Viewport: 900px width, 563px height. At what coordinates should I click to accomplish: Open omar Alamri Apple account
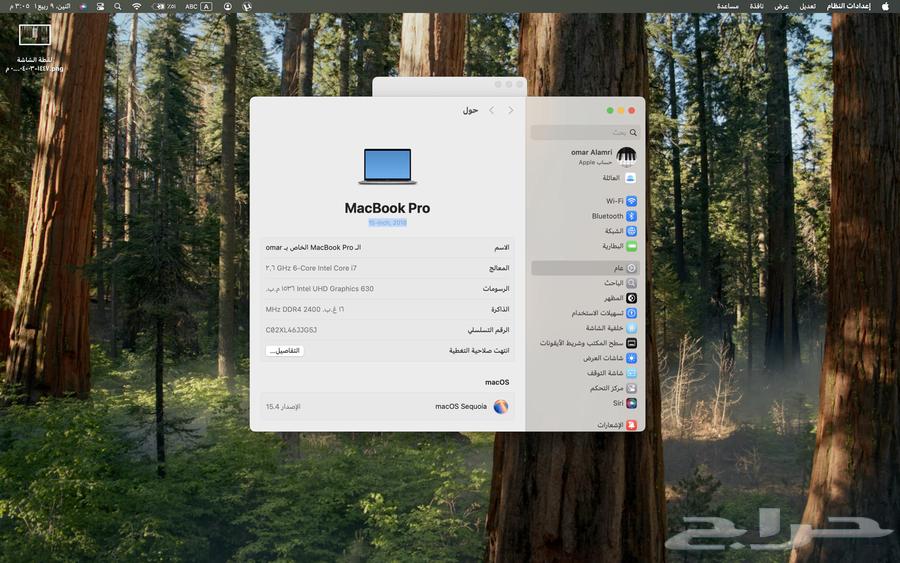(x=604, y=156)
